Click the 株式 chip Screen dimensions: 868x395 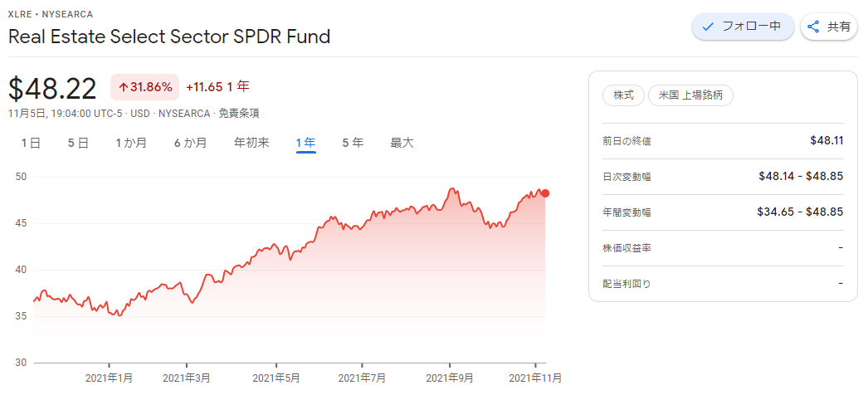pos(623,95)
